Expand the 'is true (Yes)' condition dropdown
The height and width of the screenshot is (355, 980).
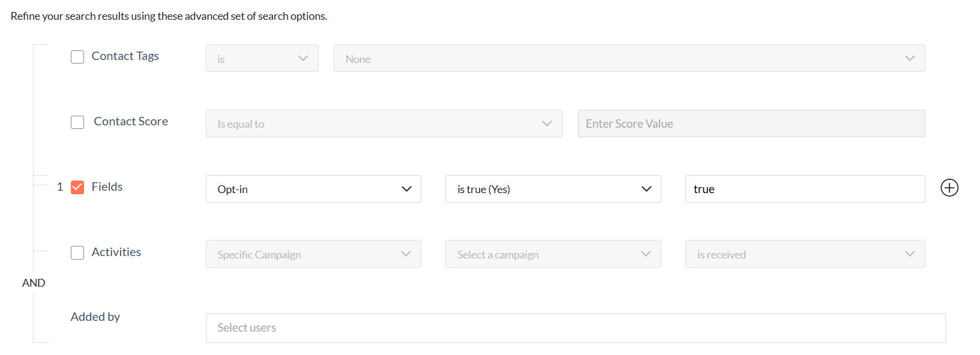coord(552,189)
